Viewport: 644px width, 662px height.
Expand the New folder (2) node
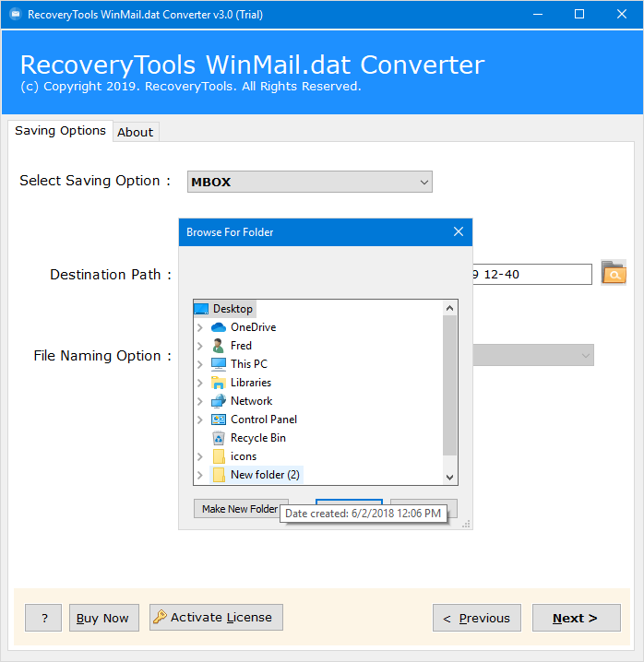click(200, 475)
